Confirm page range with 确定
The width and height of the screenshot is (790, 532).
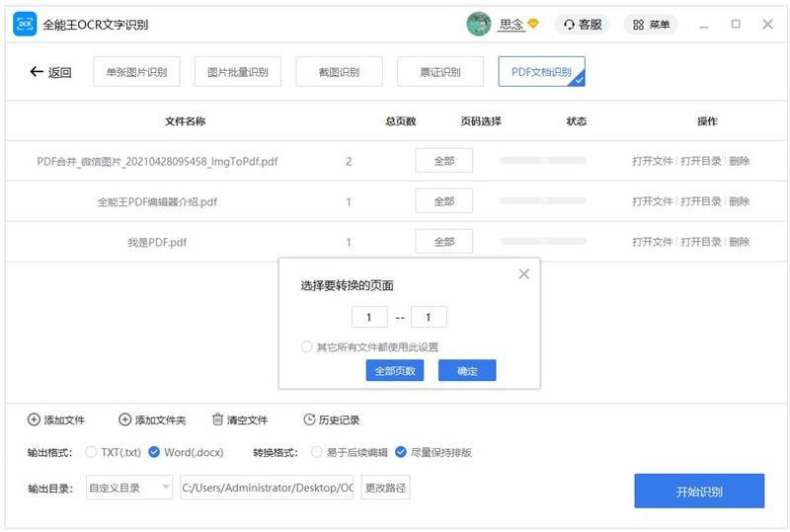pos(467,370)
